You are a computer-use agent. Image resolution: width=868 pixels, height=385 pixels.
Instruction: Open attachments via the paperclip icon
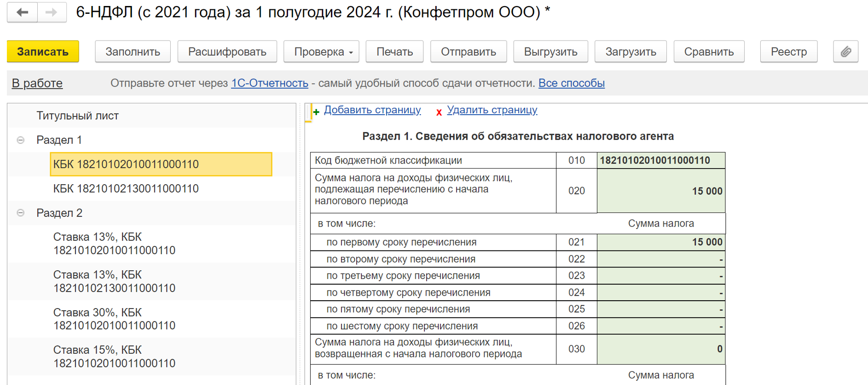coord(845,52)
